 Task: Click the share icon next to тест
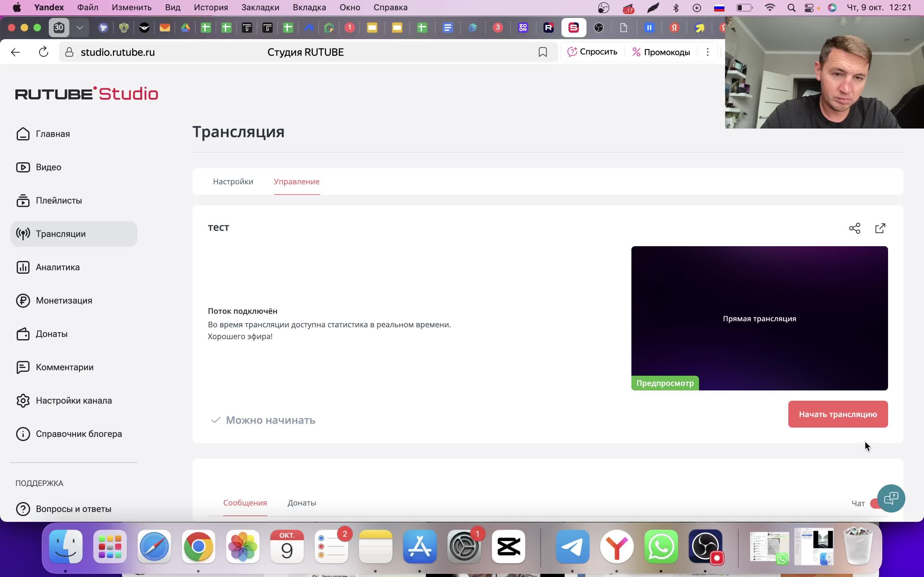(x=854, y=228)
